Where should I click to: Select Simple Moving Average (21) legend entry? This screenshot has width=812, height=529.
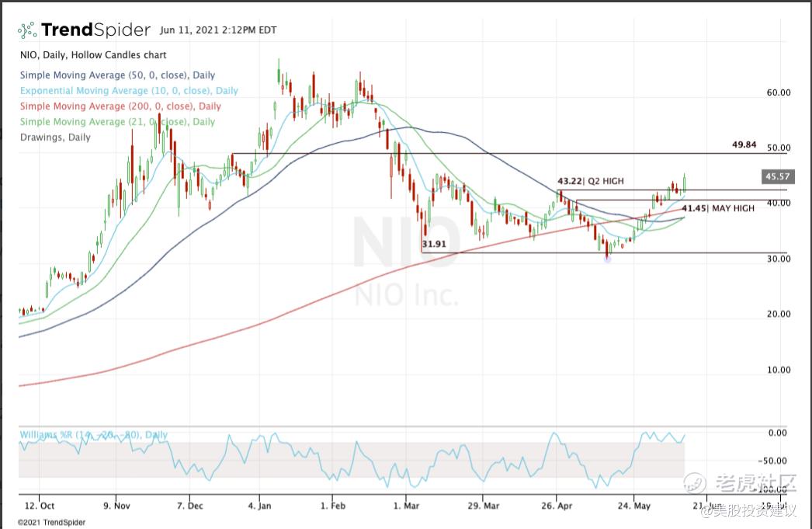click(x=117, y=122)
